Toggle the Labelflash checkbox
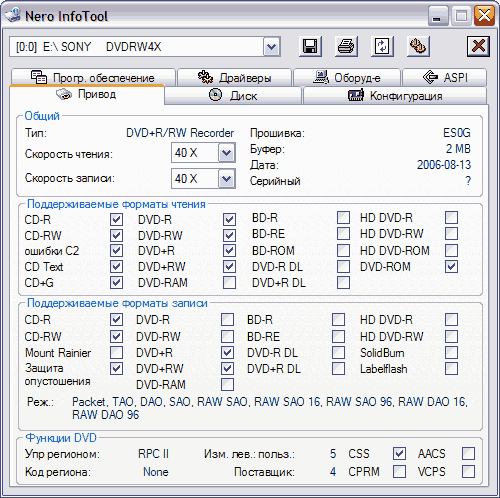The height and width of the screenshot is (498, 500). tap(451, 369)
